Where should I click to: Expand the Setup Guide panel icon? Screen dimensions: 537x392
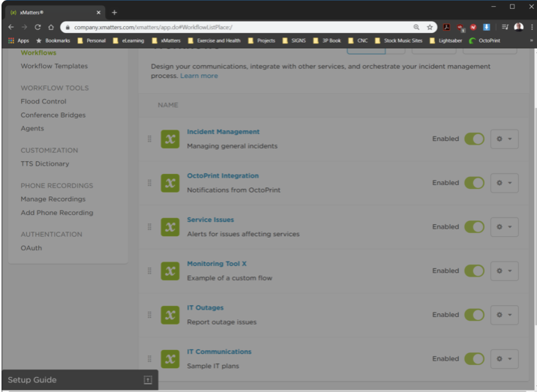(148, 380)
